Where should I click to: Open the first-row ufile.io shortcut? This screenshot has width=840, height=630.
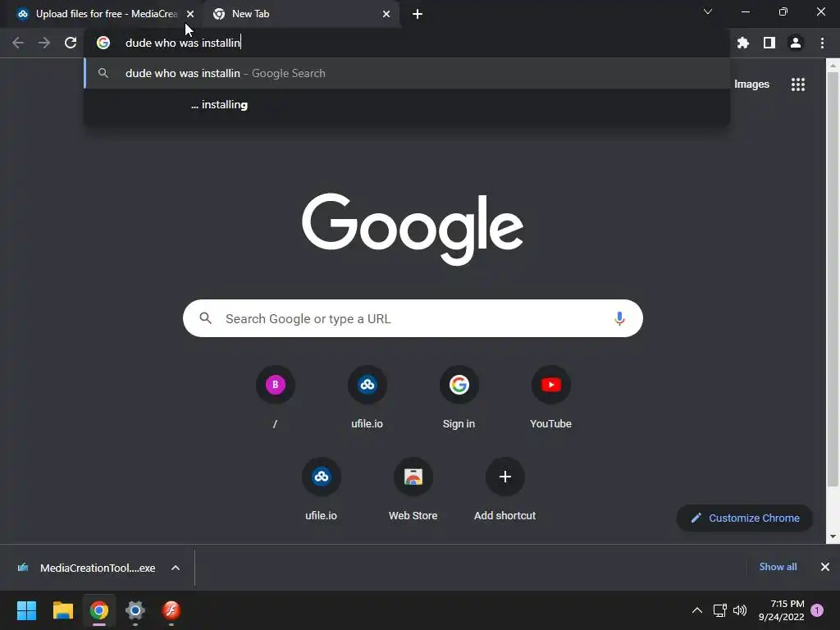[x=367, y=398]
